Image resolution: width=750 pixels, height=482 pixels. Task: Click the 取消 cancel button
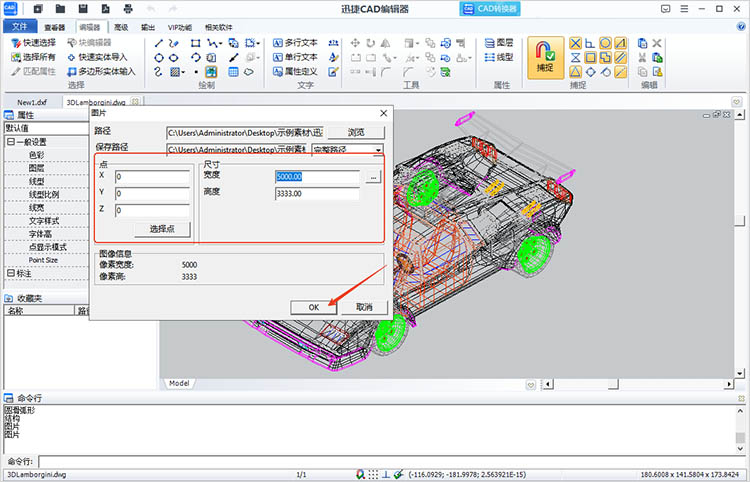pos(364,307)
